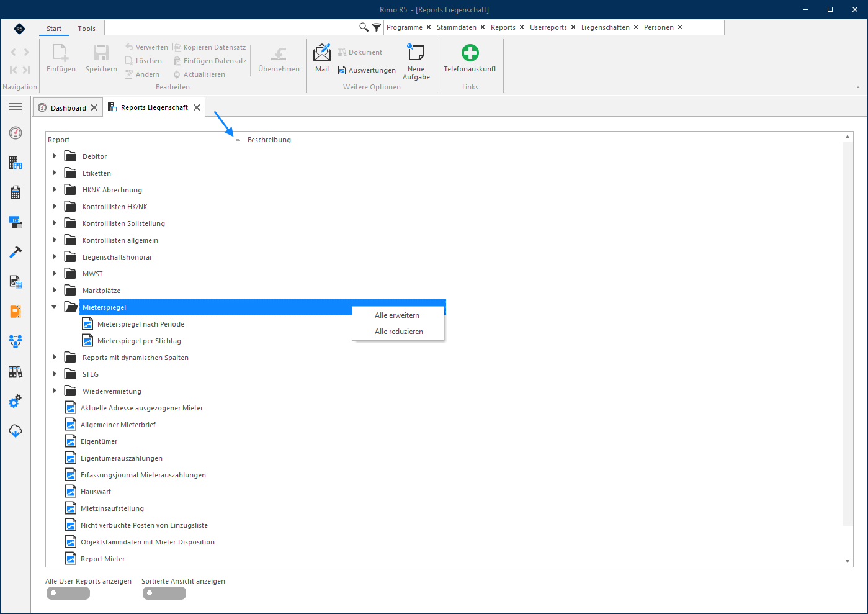This screenshot has width=868, height=614.
Task: Open the hamburger menu in sidebar
Action: coord(16,107)
